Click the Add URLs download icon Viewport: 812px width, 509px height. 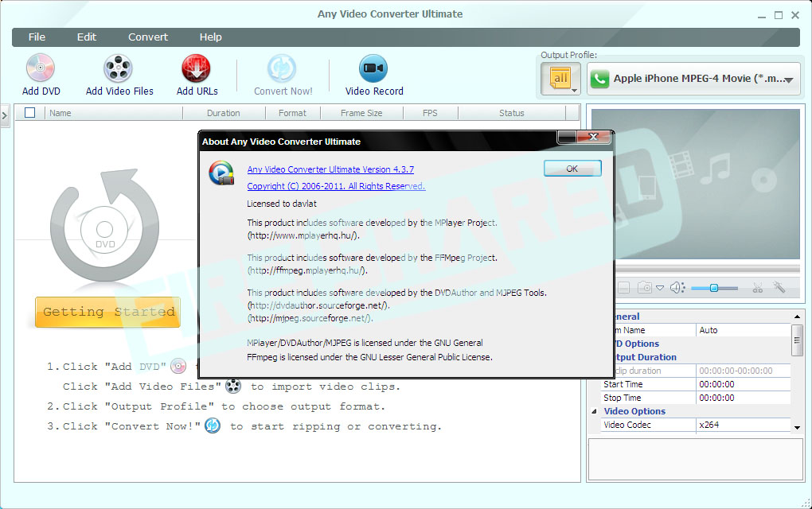tap(197, 68)
